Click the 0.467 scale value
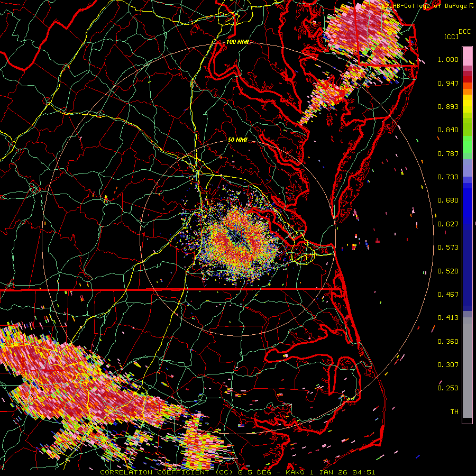 pos(448,295)
